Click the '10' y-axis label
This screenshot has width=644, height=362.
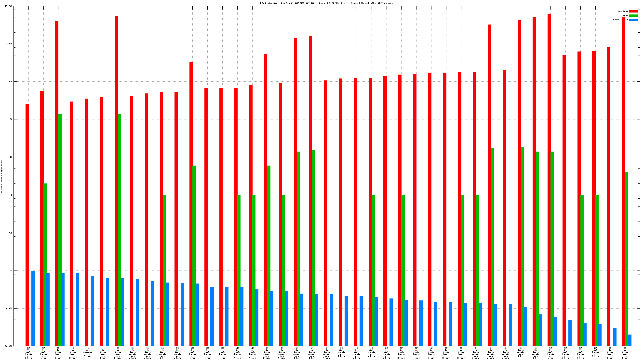click(11, 157)
